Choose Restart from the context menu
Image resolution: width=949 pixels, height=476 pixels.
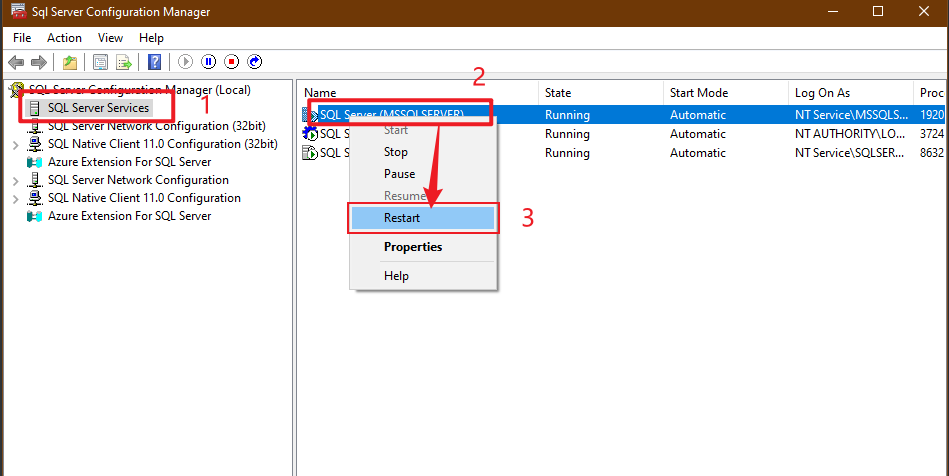coord(423,217)
